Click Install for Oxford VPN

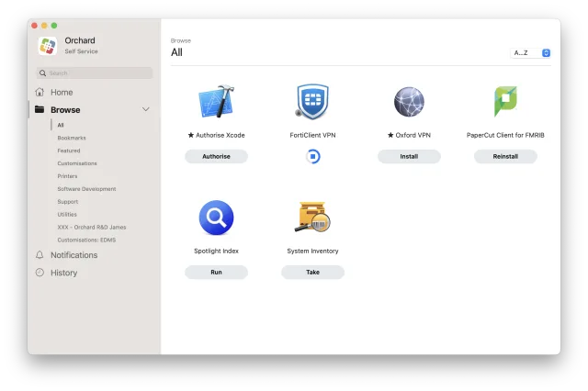(x=409, y=156)
